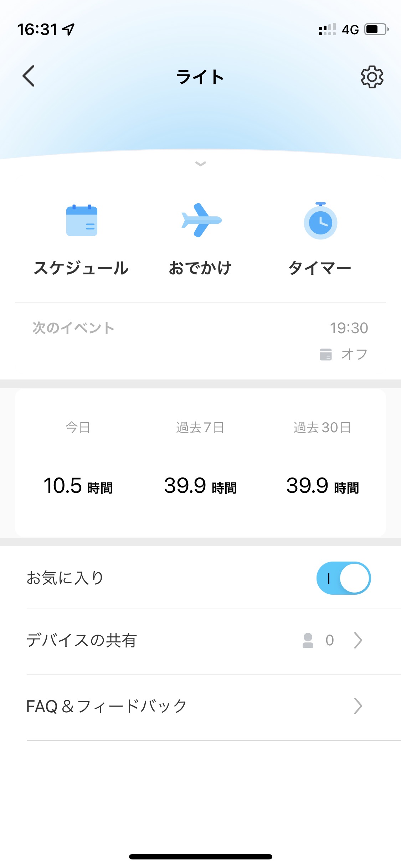Image resolution: width=401 pixels, height=868 pixels.
Task: Tap the 過去30日 usage stat
Action: click(322, 485)
